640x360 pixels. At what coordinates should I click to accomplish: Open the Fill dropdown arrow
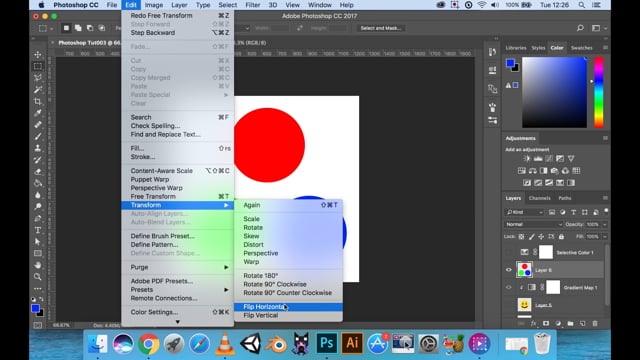604,237
